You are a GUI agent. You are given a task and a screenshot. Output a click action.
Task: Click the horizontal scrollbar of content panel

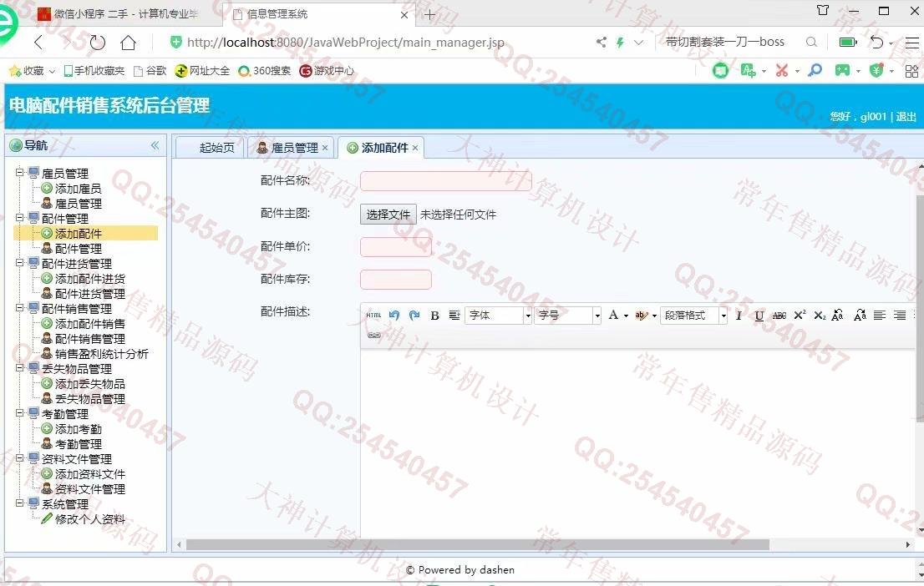[x=477, y=545]
